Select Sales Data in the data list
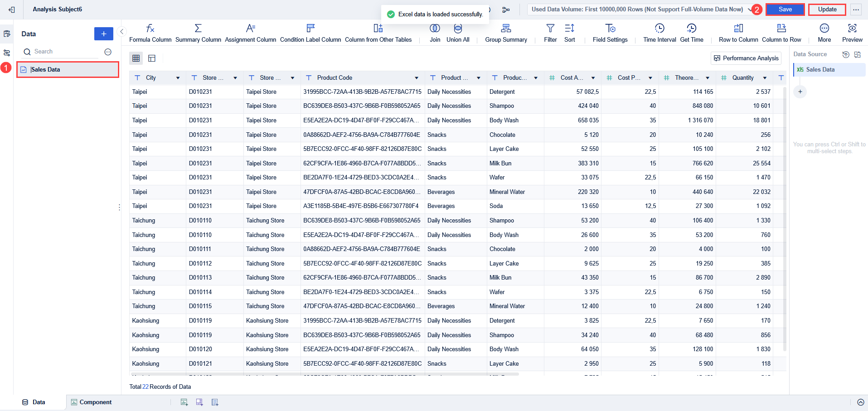Viewport: 868px width, 411px height. 68,70
